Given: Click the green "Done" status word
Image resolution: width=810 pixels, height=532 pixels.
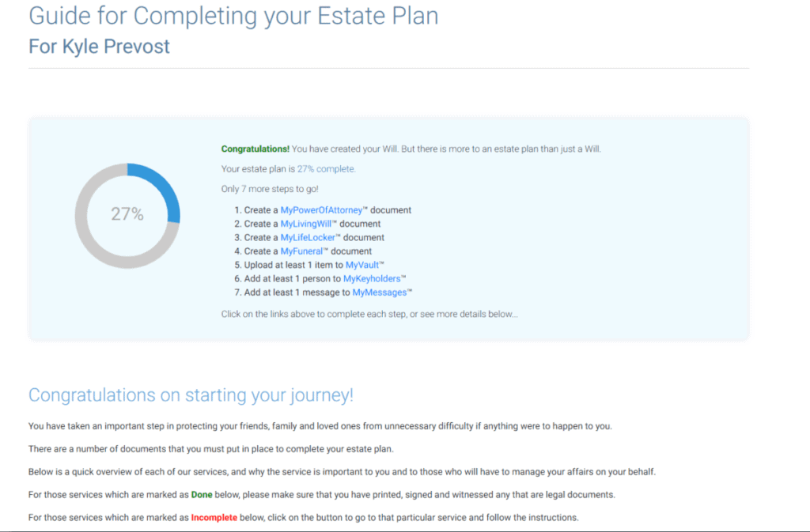Looking at the screenshot, I should click(202, 495).
